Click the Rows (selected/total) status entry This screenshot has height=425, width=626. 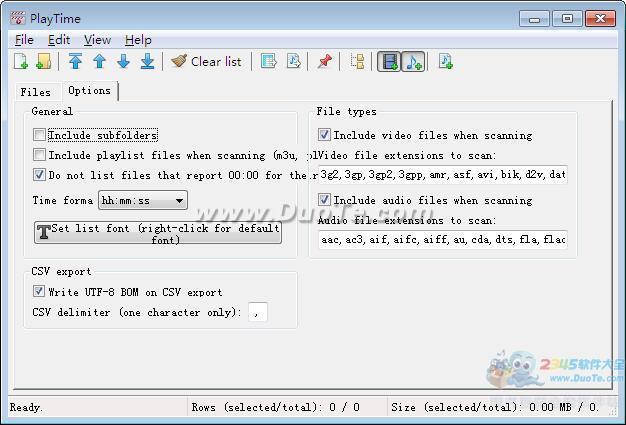click(275, 407)
